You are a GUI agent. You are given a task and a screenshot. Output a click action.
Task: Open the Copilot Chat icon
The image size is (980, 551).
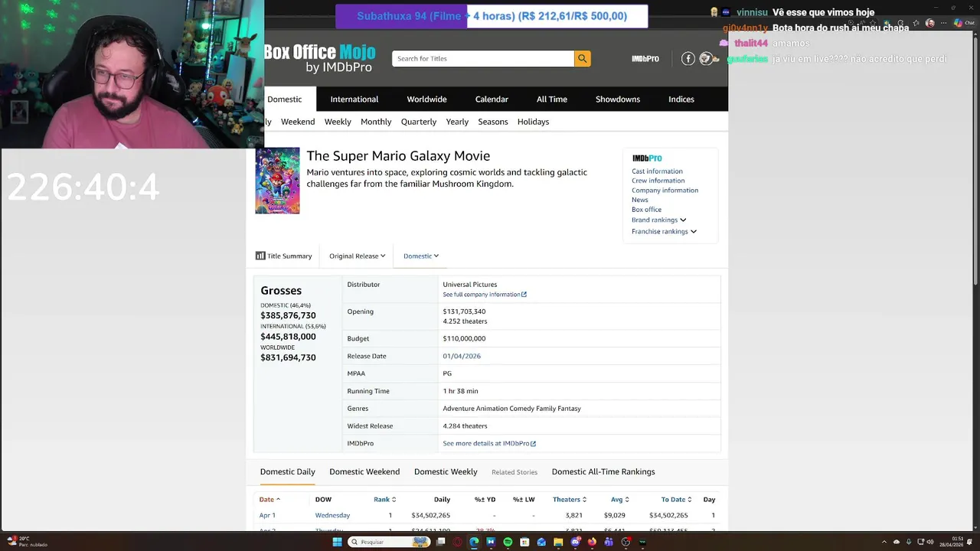[965, 23]
